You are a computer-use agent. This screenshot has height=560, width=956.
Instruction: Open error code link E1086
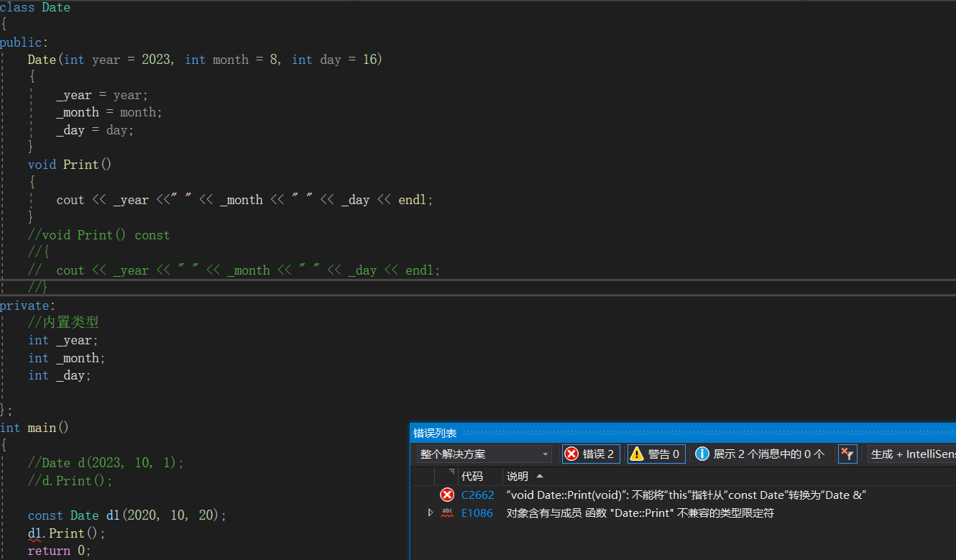pos(477,513)
